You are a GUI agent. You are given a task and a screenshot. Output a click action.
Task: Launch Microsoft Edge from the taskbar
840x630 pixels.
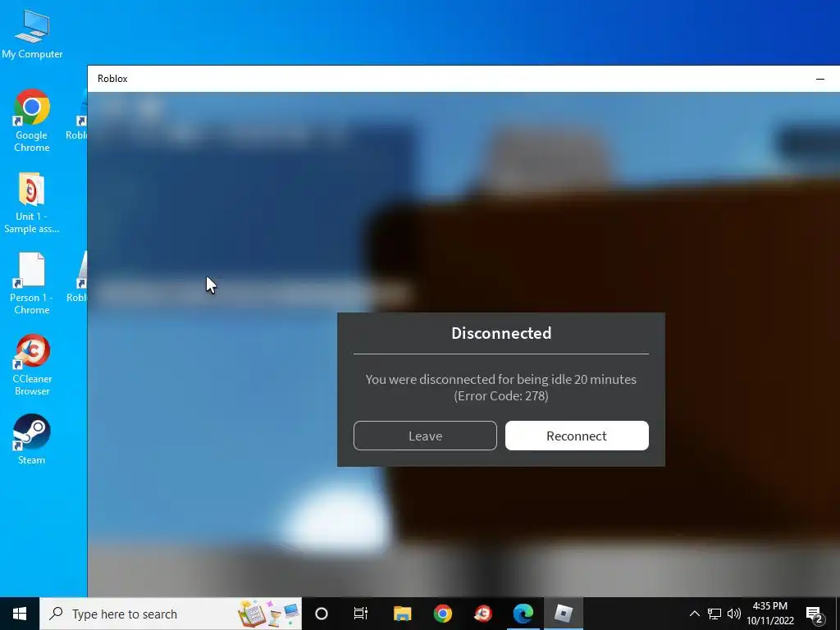(523, 614)
